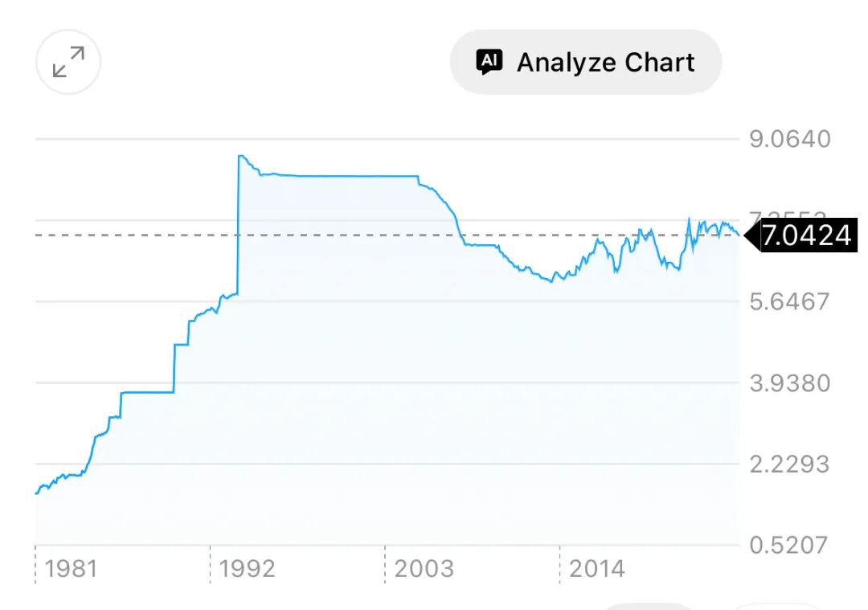
Task: Click the partially hidden 7.2553 axis label
Action: click(x=788, y=216)
